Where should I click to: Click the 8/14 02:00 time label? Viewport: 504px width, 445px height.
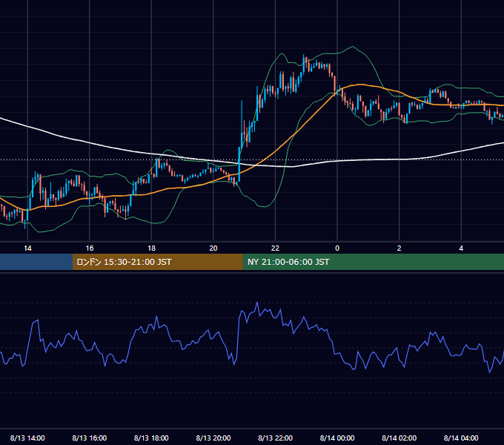[399, 438]
